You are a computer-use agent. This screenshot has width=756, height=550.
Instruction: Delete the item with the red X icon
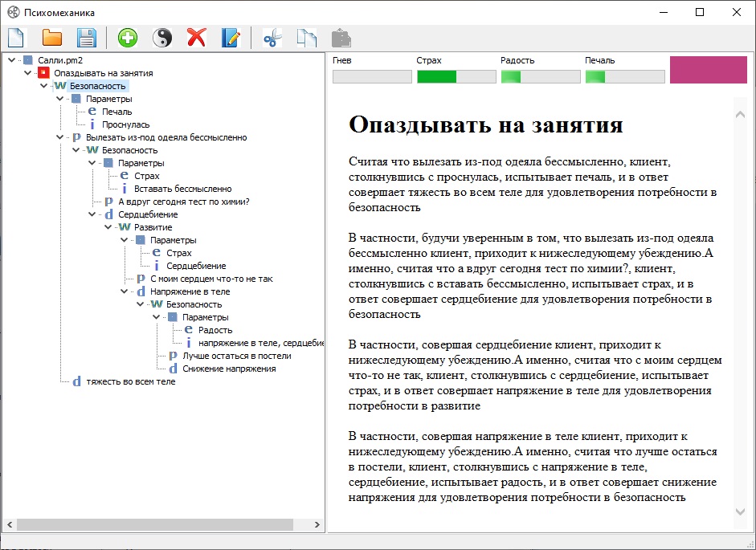click(196, 38)
